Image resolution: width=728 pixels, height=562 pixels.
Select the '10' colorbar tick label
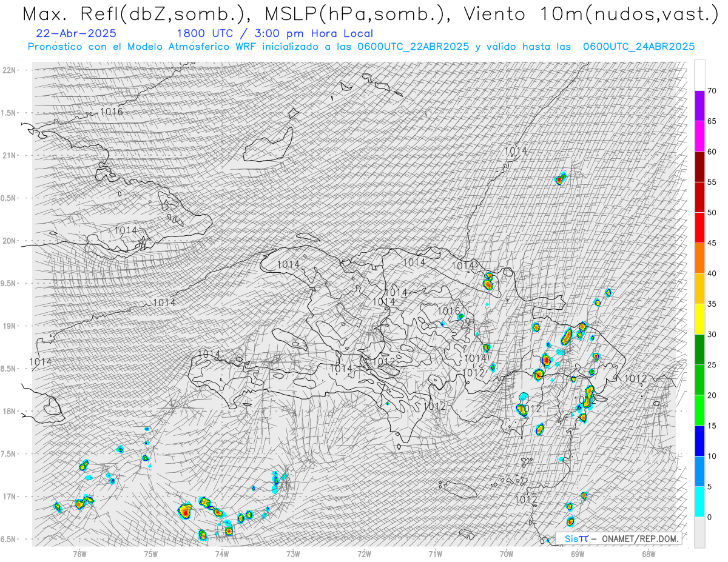[x=712, y=456]
